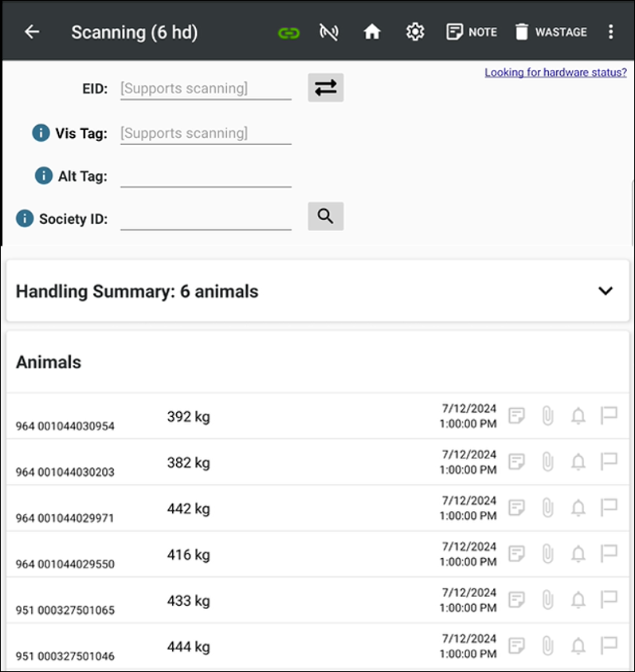Show info for Alt Tag
The height and width of the screenshot is (672, 635).
pyautogui.click(x=44, y=176)
